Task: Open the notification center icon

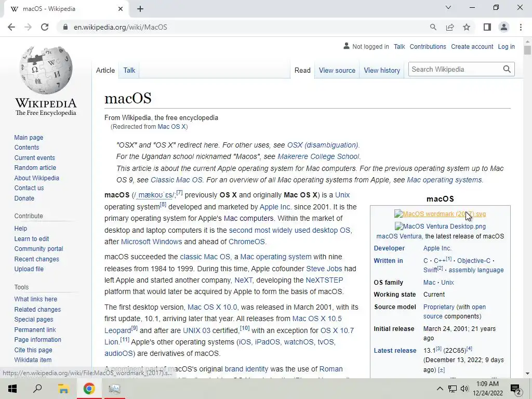Action: [x=516, y=389]
